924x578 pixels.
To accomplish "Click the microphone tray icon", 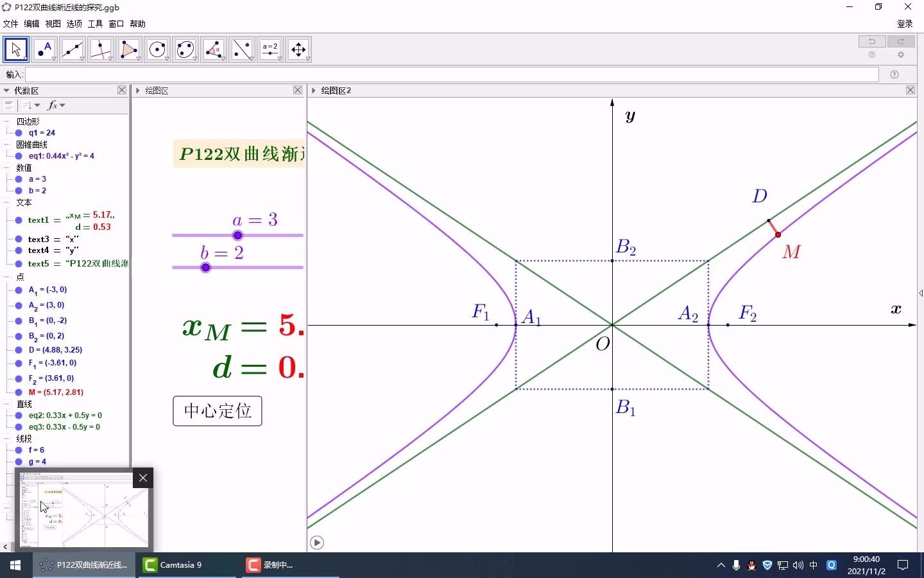I will tap(736, 565).
